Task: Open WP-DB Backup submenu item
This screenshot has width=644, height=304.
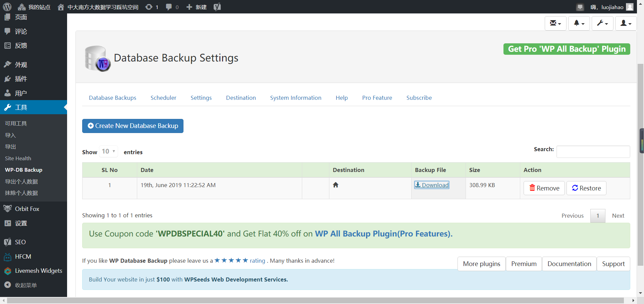Action: pos(23,170)
